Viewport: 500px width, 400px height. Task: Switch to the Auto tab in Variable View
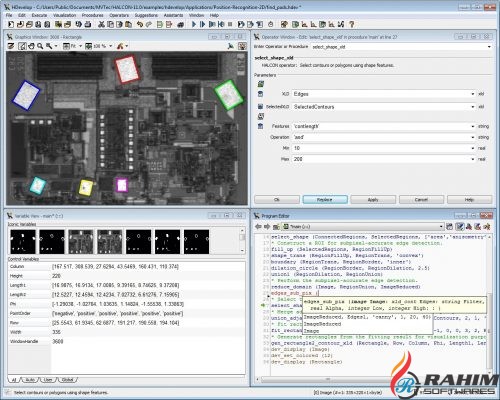pyautogui.click(x=30, y=380)
